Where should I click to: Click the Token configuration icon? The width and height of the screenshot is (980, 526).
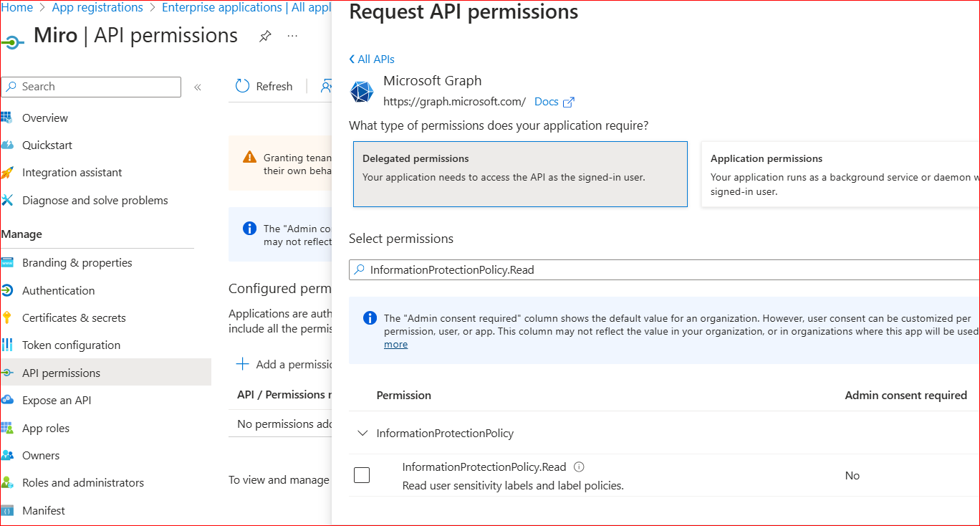(7, 345)
